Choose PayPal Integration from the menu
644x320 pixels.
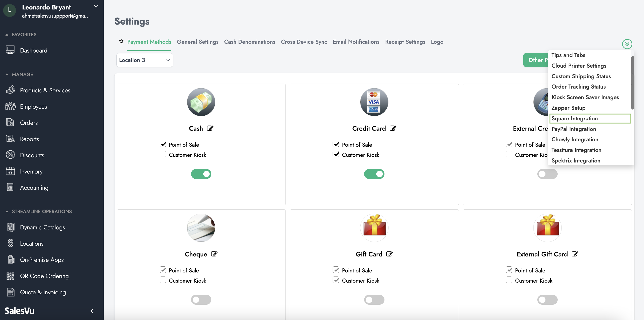tap(573, 129)
